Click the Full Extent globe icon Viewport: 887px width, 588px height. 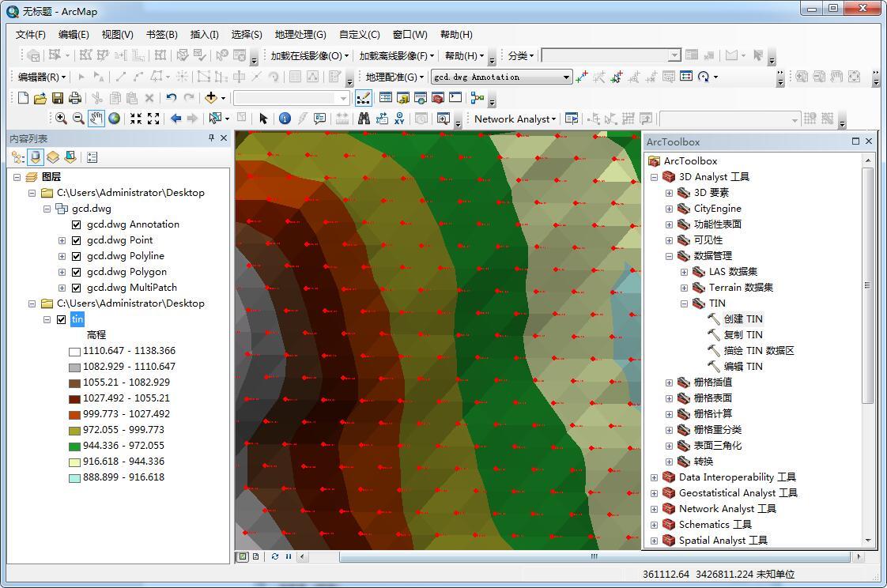coord(115,119)
